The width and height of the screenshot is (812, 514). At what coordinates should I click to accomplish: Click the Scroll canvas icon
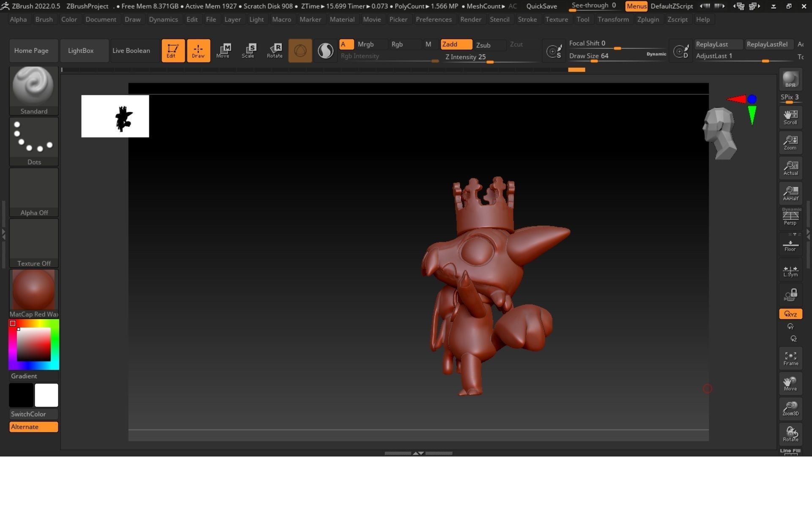790,117
